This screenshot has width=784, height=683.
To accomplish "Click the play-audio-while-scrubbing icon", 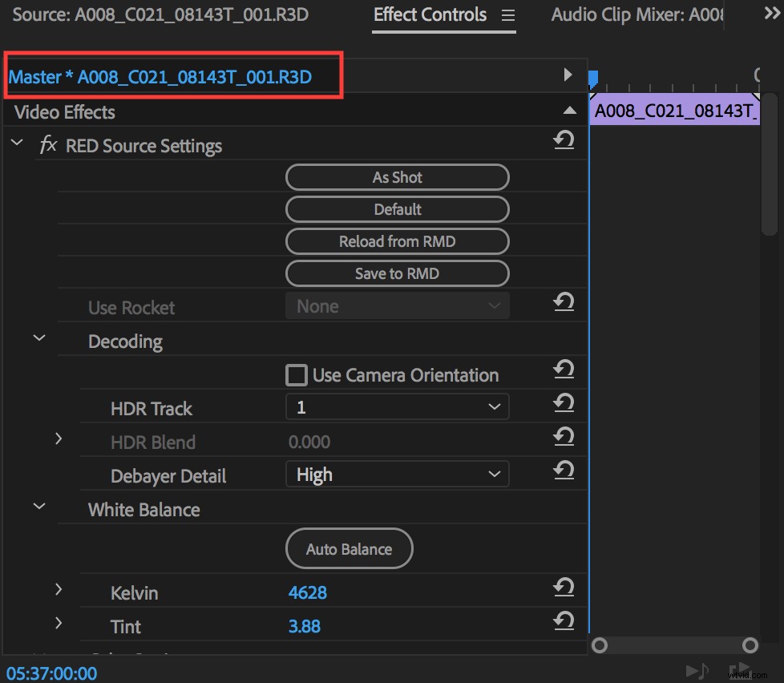I will point(696,672).
